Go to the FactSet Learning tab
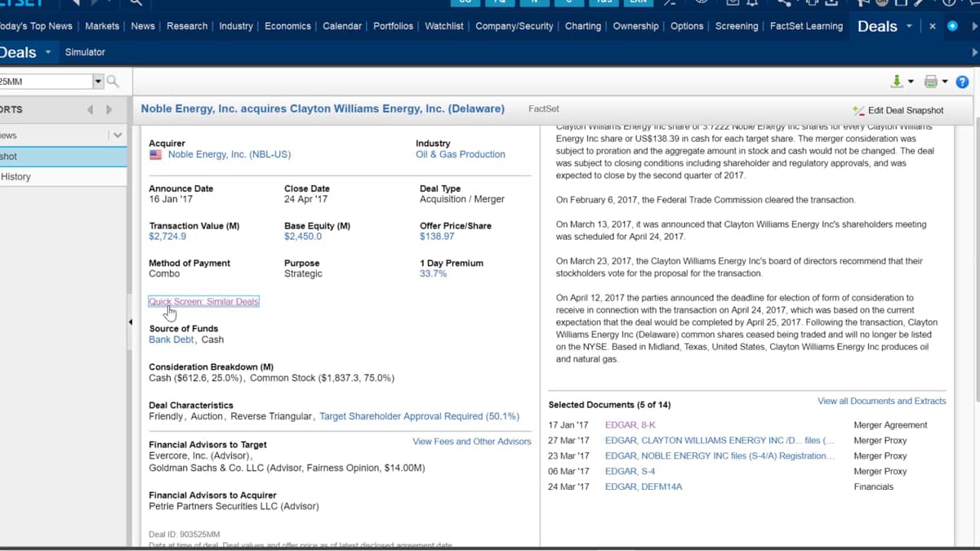Viewport: 980px width, 551px height. [x=806, y=26]
